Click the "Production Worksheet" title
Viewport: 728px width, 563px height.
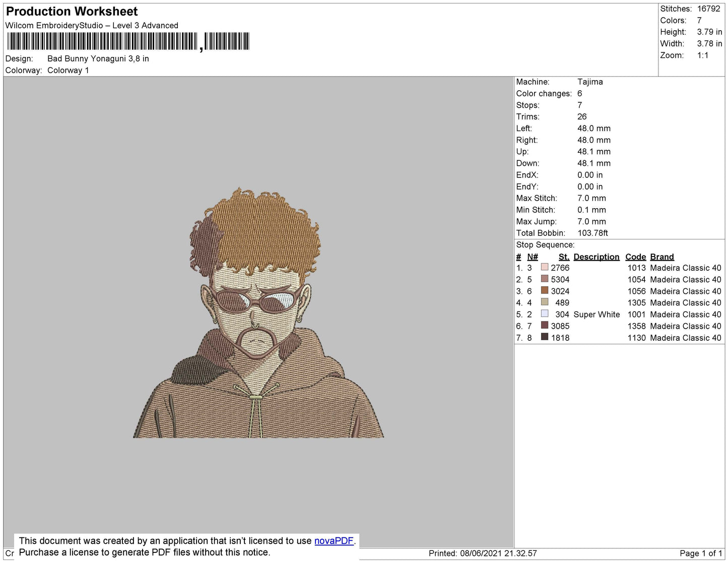coord(72,12)
